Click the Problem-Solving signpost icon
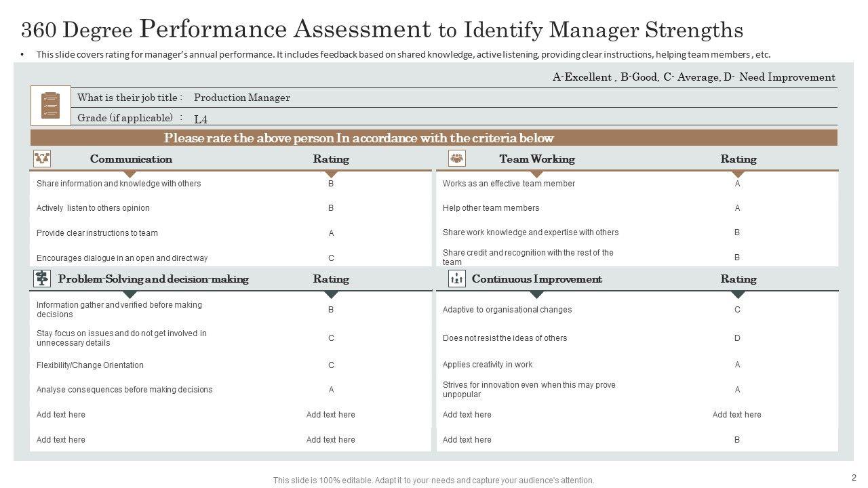This screenshot has width=868, height=488. 42,279
